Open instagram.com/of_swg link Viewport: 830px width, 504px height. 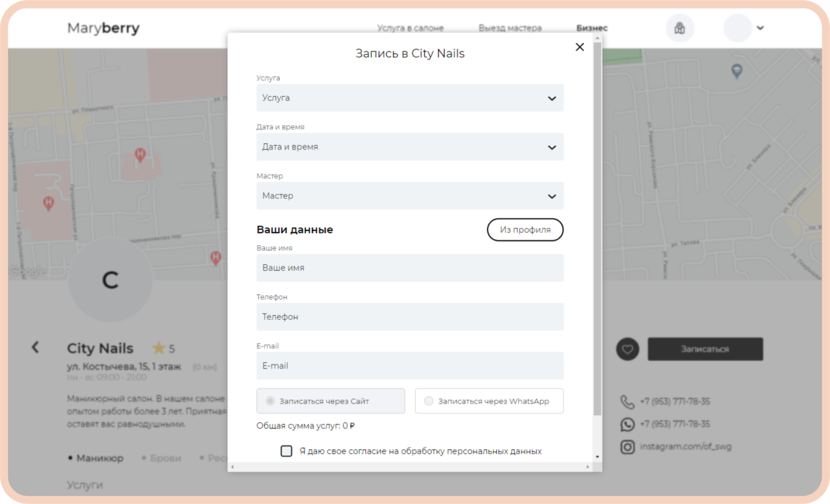[686, 447]
